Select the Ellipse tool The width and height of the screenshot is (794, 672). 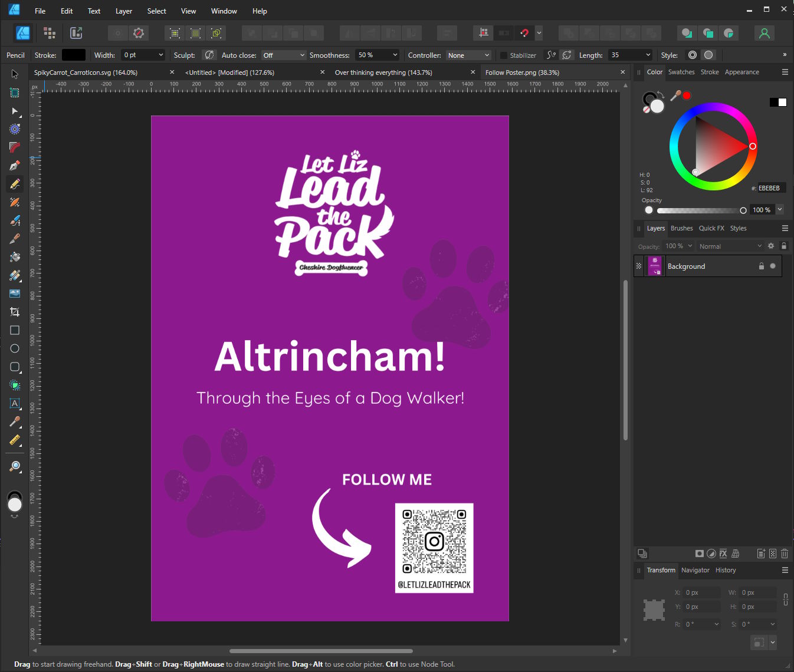click(15, 348)
